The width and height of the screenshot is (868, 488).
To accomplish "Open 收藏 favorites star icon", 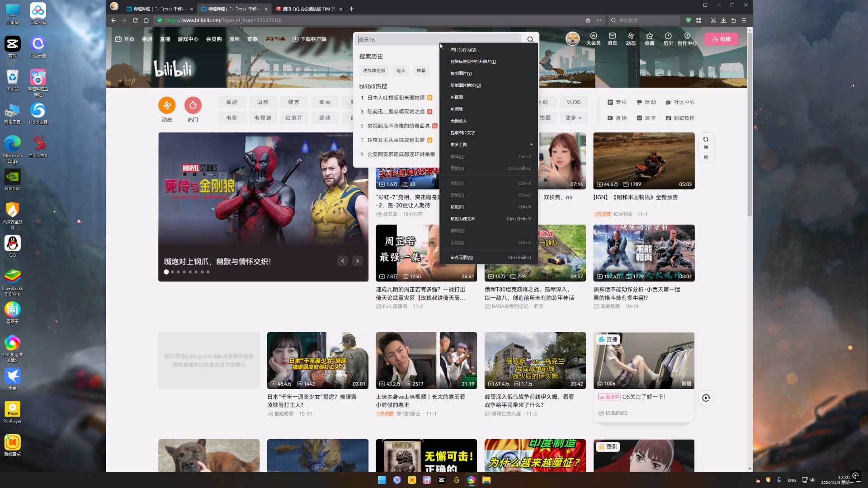I will pyautogui.click(x=650, y=39).
